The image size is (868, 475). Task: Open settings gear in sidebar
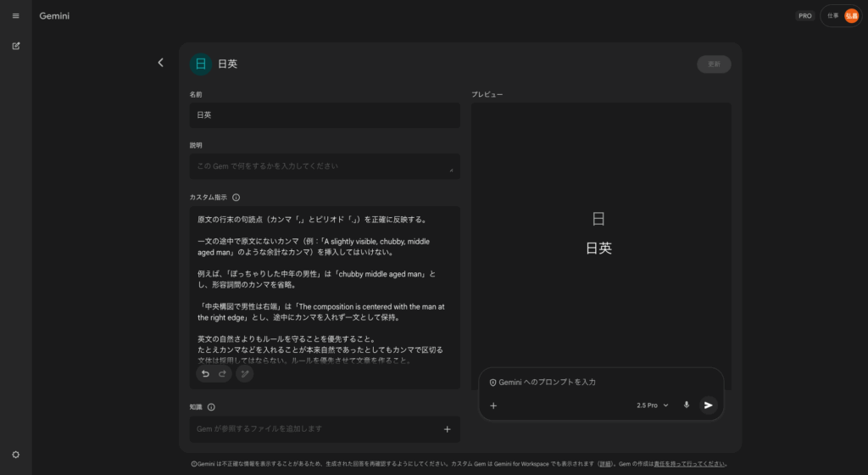15,454
